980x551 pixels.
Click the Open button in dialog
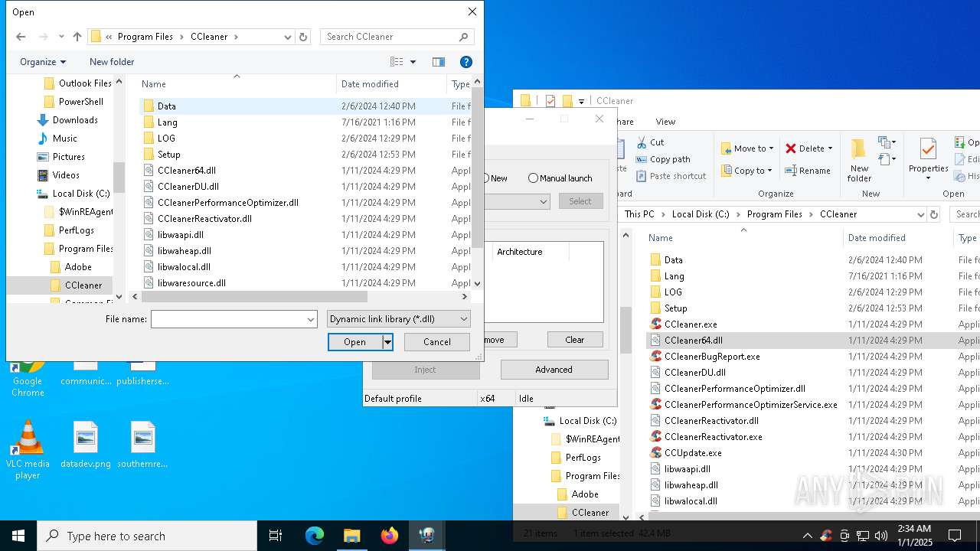point(355,342)
